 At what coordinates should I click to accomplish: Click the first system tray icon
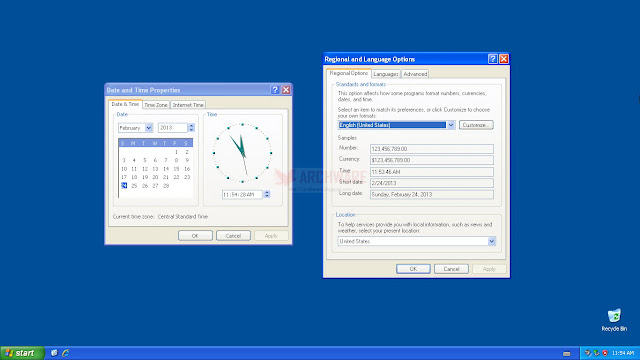[588, 353]
